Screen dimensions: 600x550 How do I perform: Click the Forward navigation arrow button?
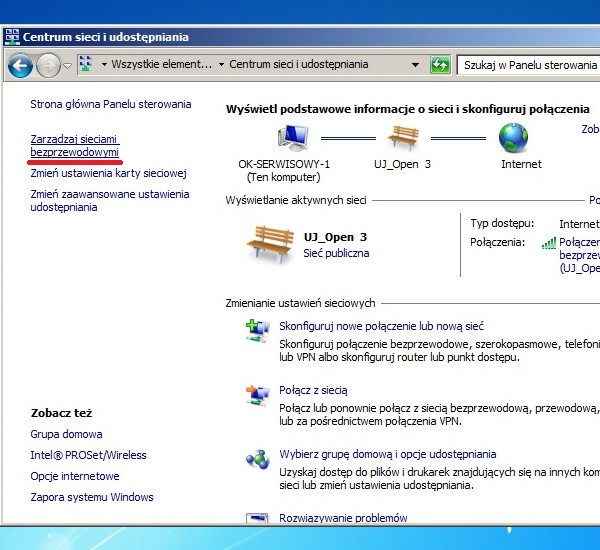[47, 65]
